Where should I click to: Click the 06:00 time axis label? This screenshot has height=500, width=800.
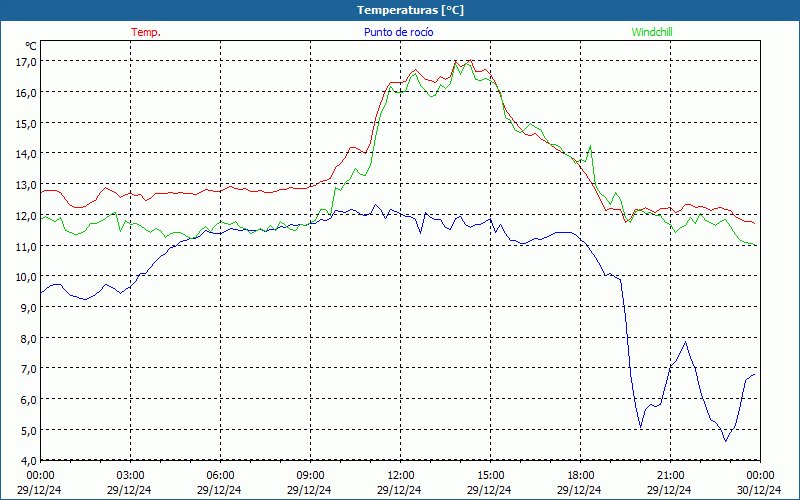click(220, 476)
